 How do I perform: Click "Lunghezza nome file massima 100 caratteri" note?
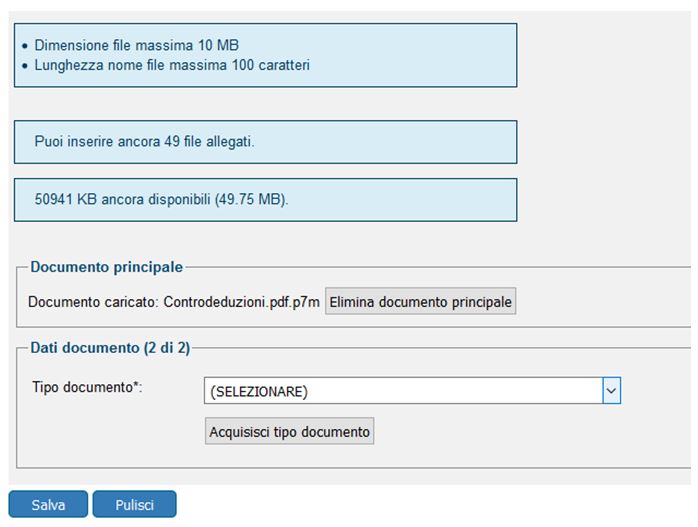click(x=172, y=65)
